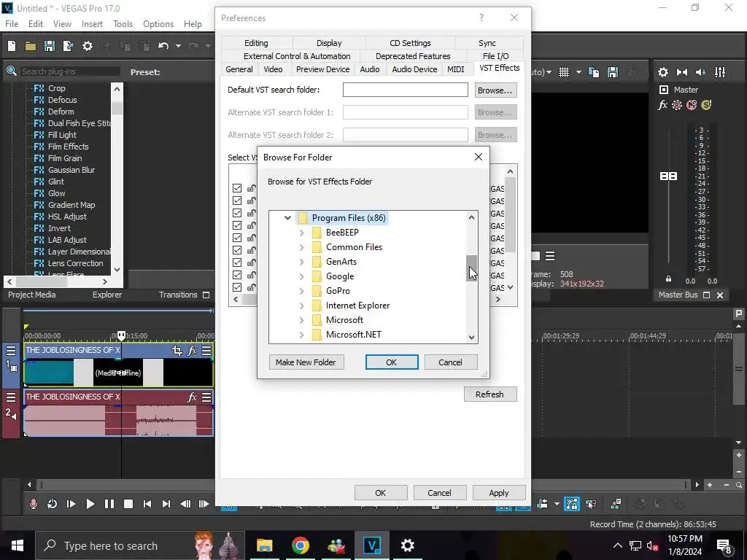Toggle the ninth VST effect checkbox
Image resolution: width=747 pixels, height=560 pixels.
tap(237, 287)
